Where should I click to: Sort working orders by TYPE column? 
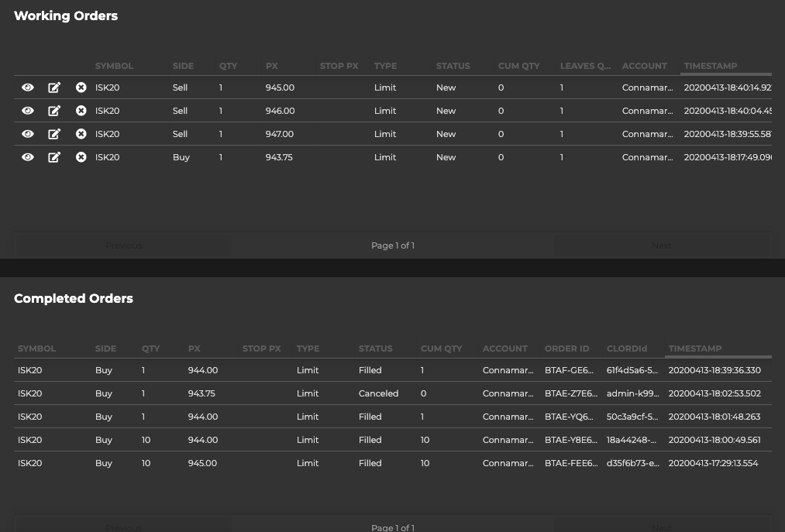coord(385,66)
